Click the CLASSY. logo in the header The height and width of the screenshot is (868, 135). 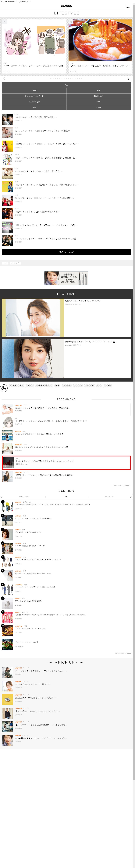coord(66,6)
